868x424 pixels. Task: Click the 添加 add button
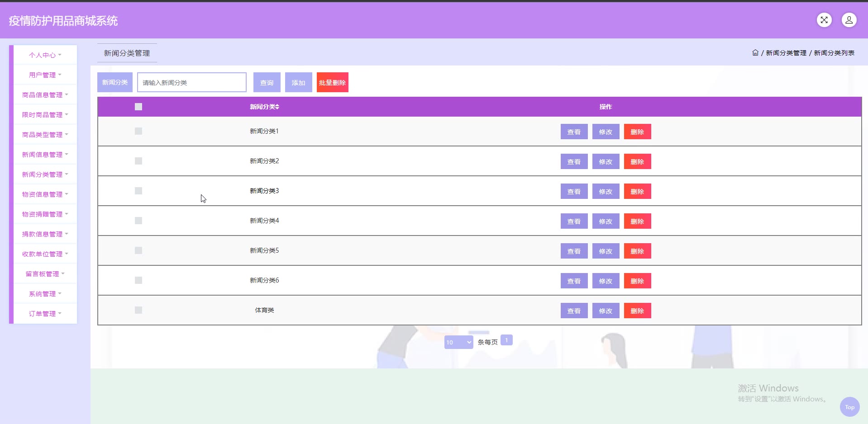pos(299,82)
